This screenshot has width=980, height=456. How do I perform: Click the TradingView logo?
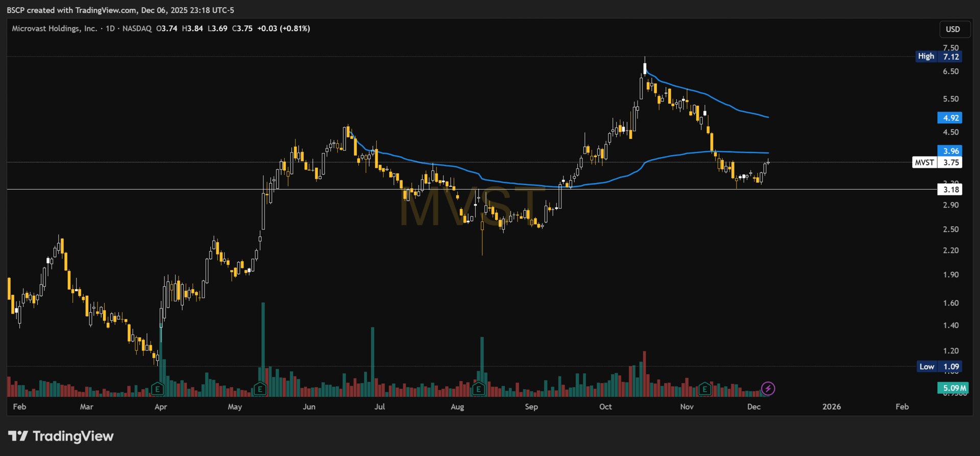click(61, 436)
